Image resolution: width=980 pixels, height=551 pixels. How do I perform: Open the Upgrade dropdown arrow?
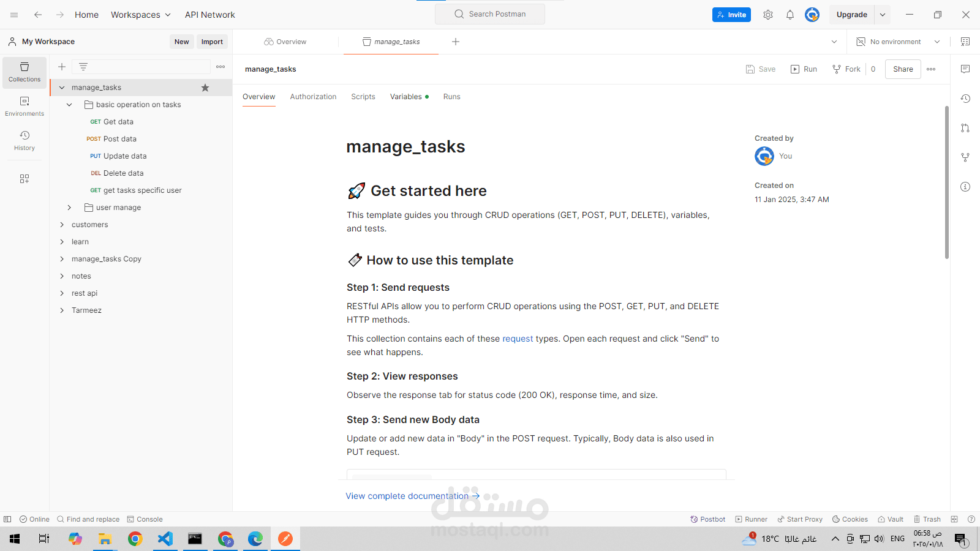coord(883,15)
